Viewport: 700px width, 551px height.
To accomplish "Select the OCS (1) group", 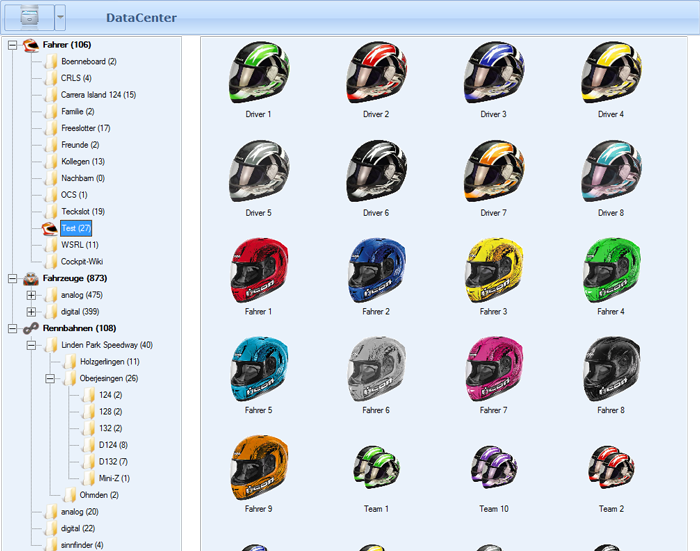I will point(74,195).
